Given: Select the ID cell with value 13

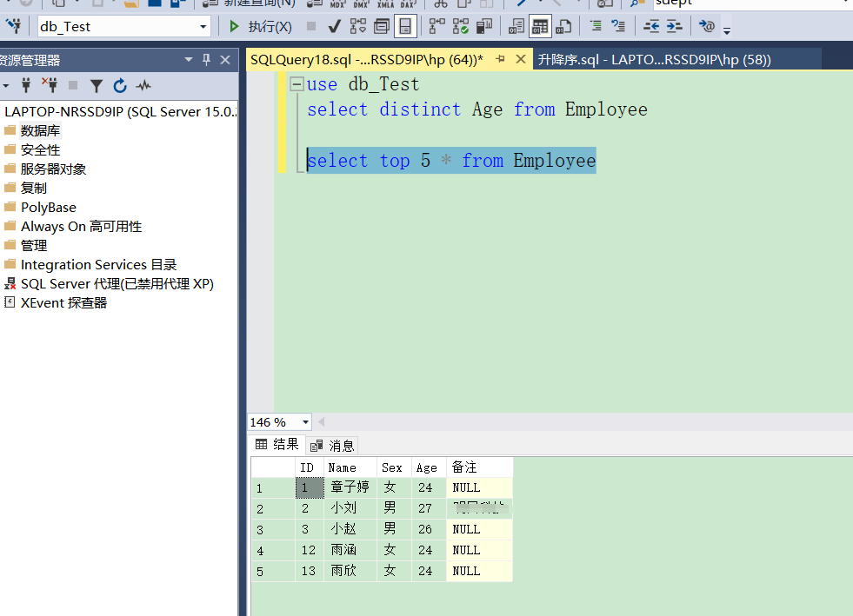Looking at the screenshot, I should (310, 571).
